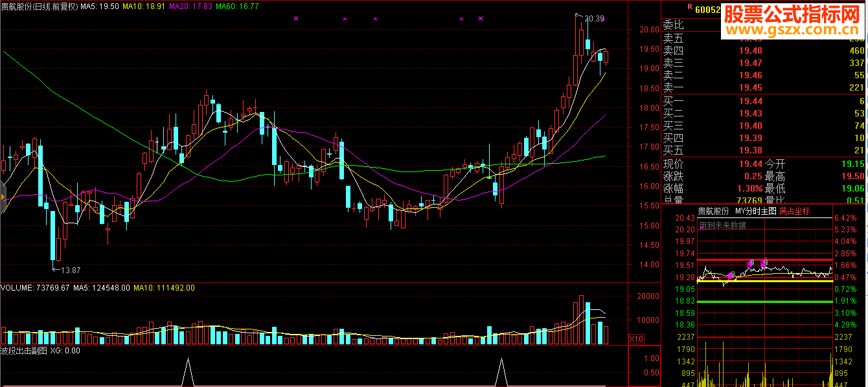The height and width of the screenshot is (387, 868).
Task: Toggle the 满占坐标 coordinate option
Action: [794, 211]
